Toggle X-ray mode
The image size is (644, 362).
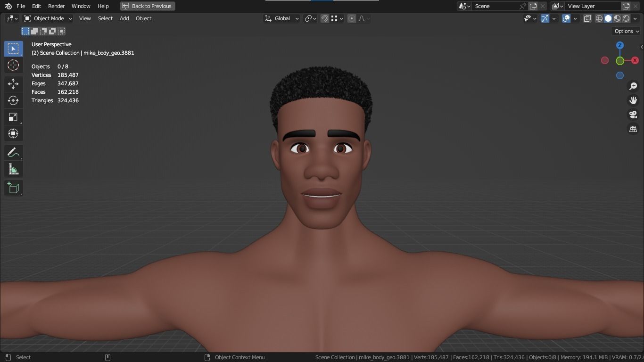[x=587, y=18]
